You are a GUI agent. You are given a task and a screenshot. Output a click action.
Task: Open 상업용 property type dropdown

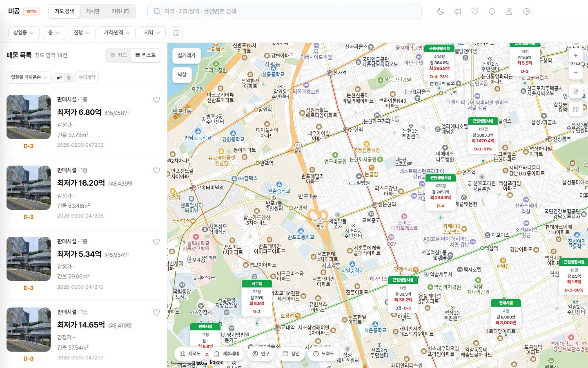pyautogui.click(x=24, y=33)
